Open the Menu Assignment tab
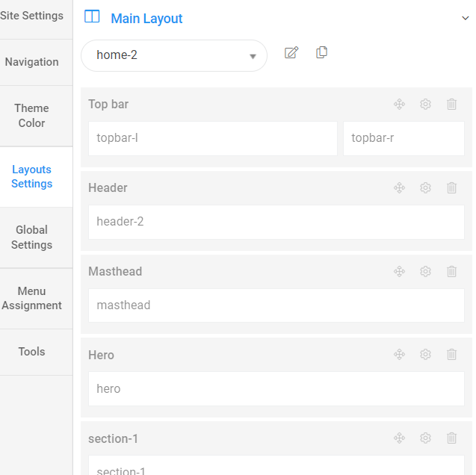This screenshot has height=475, width=476. click(x=32, y=298)
